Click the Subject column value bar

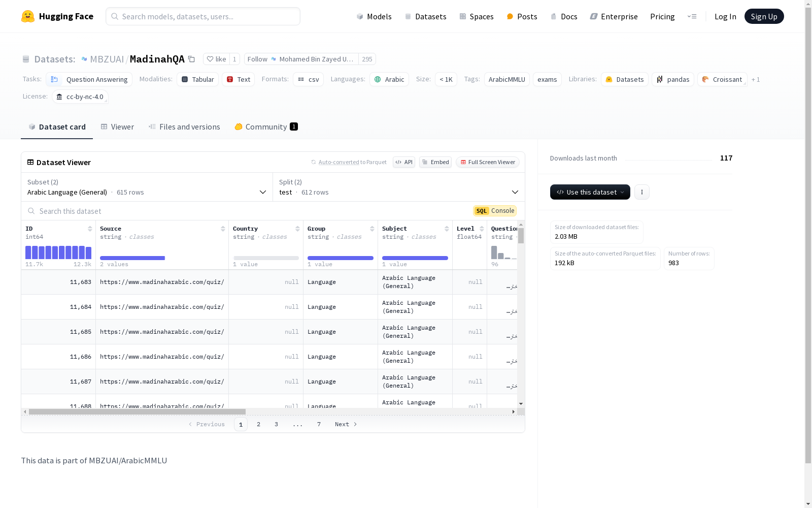pos(415,258)
